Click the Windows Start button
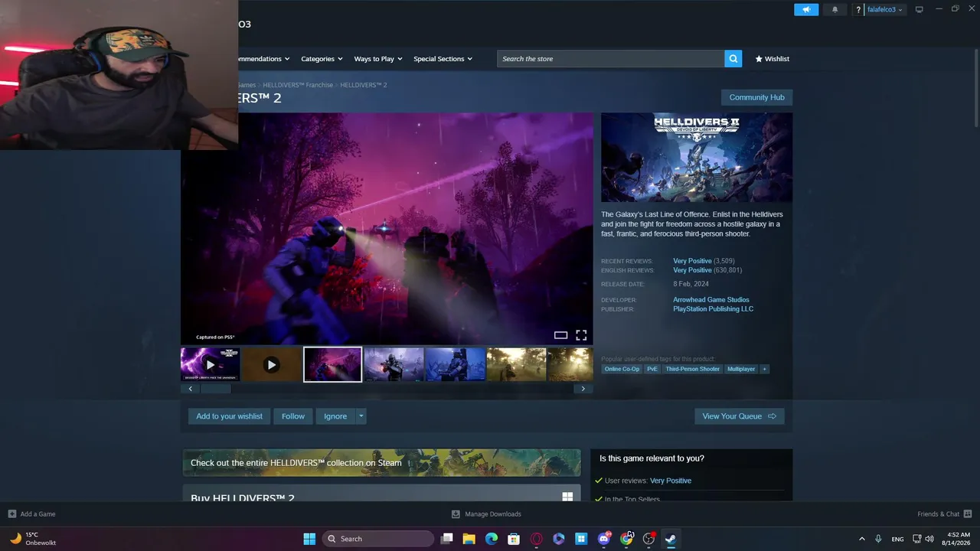 point(309,539)
